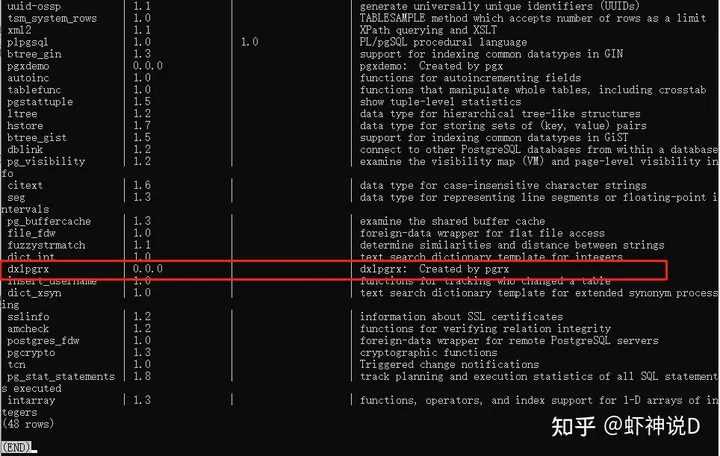
Task: Click the sslinfo description text
Action: click(x=461, y=317)
